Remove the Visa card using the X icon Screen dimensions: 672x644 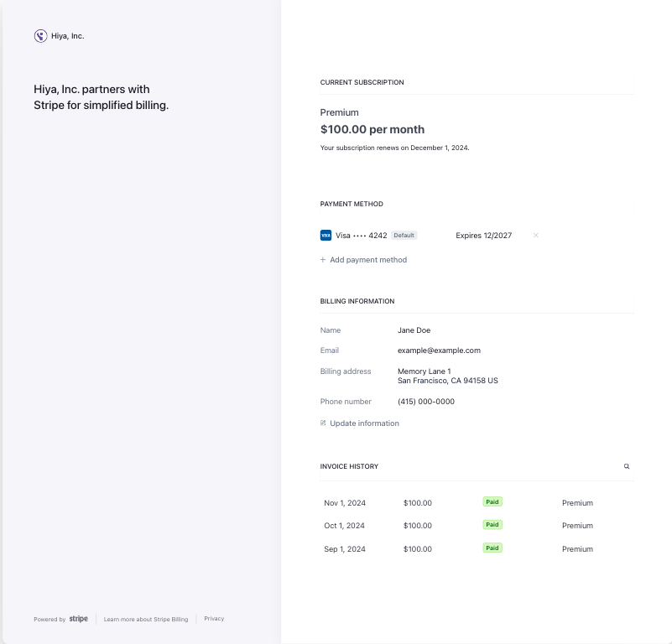tap(536, 236)
